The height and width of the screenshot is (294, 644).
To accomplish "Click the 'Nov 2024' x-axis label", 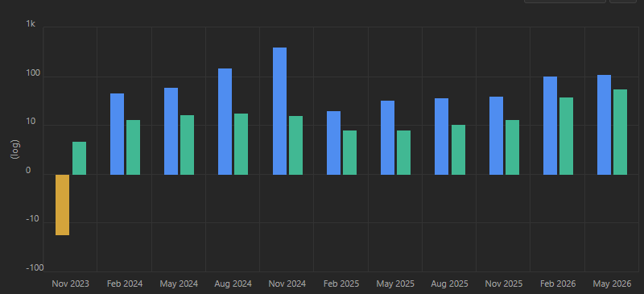I will pyautogui.click(x=287, y=284).
